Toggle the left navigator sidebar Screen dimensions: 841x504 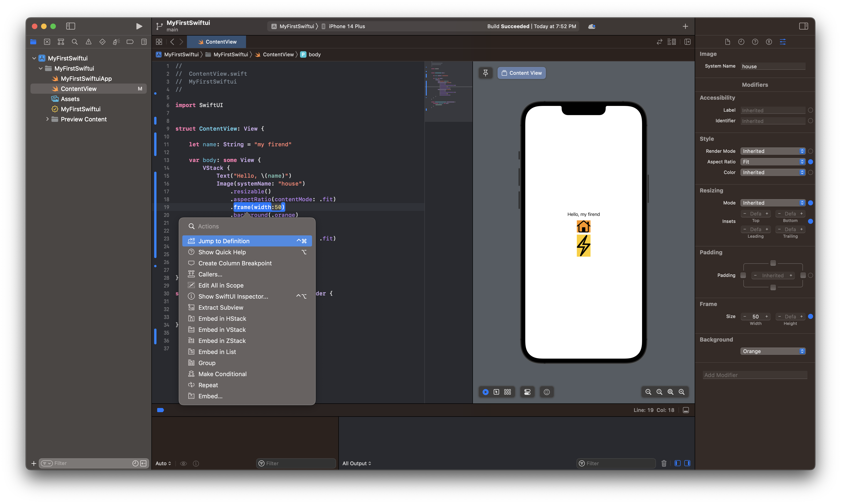click(70, 26)
